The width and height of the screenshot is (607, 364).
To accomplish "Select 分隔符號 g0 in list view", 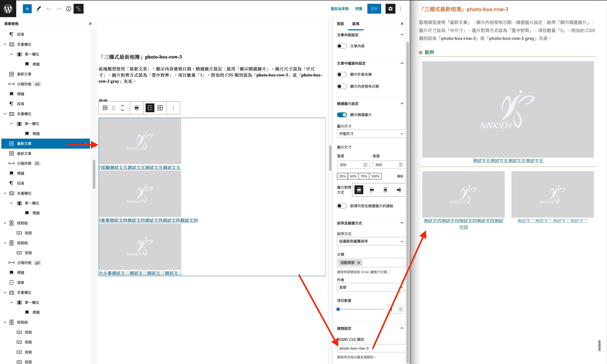I will [46, 263].
